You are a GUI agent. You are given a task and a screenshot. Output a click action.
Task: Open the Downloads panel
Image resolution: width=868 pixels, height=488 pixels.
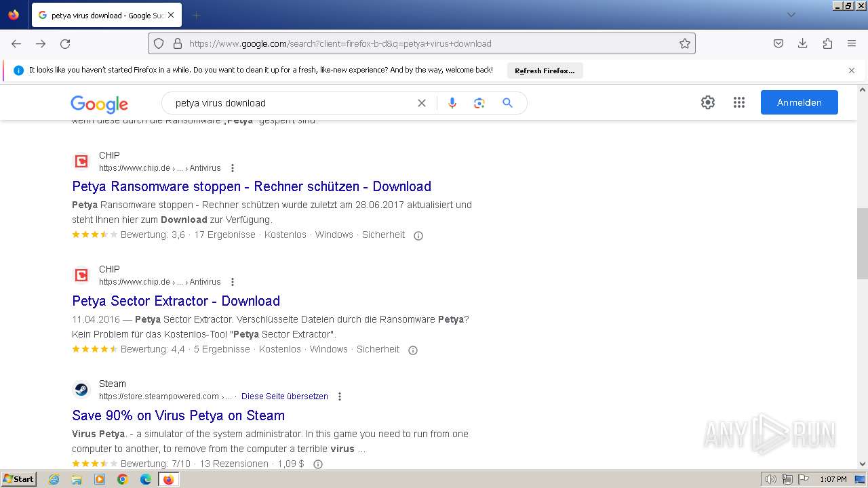[x=803, y=43]
